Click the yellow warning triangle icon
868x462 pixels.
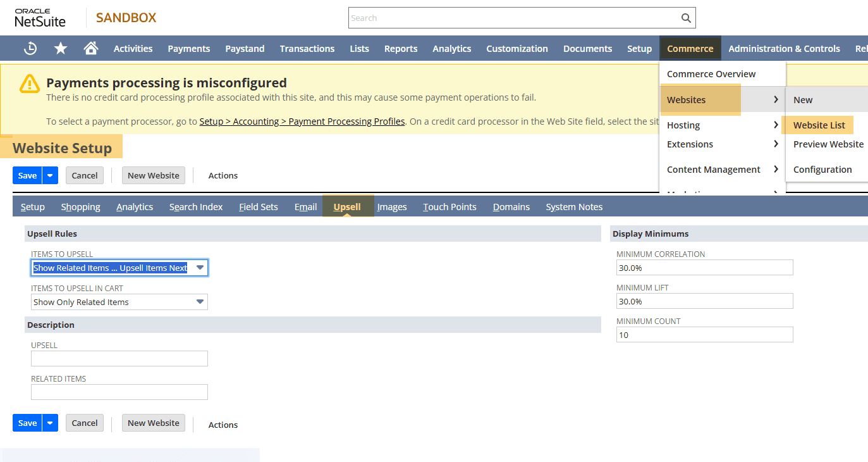[x=30, y=84]
